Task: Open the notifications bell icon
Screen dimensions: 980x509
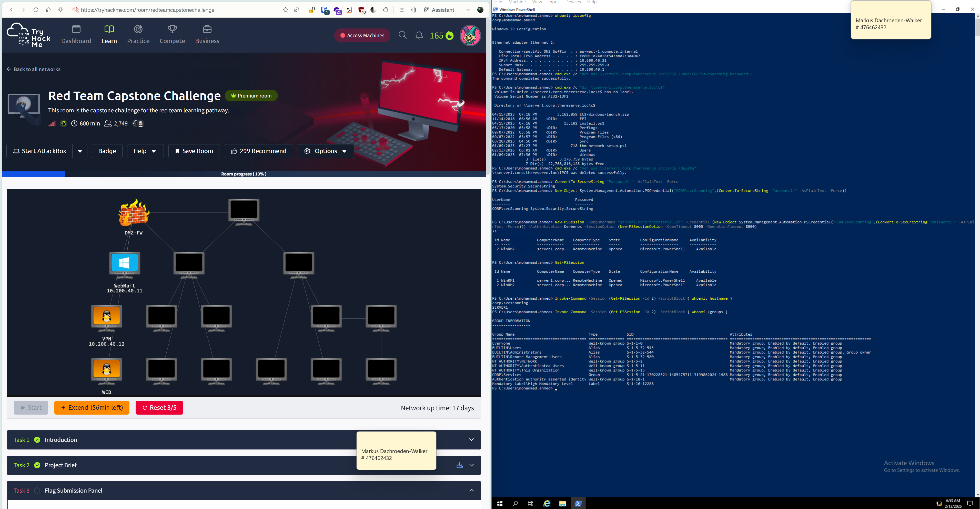Action: click(x=419, y=35)
